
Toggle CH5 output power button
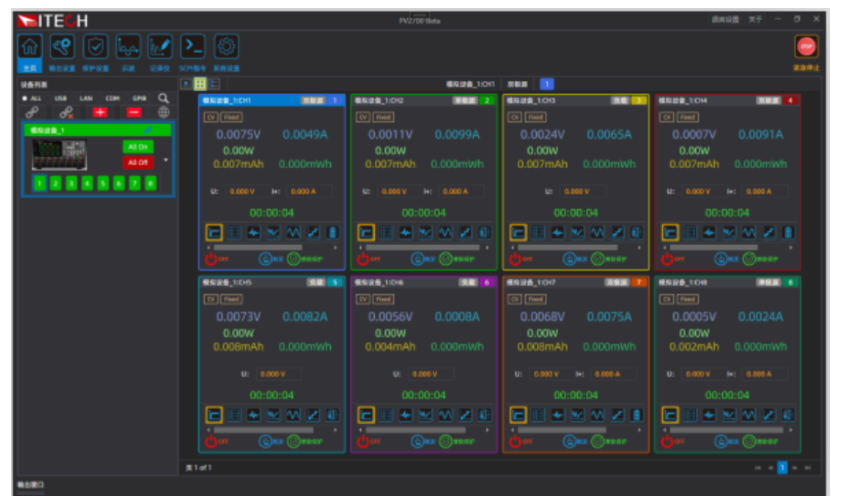[x=211, y=441]
